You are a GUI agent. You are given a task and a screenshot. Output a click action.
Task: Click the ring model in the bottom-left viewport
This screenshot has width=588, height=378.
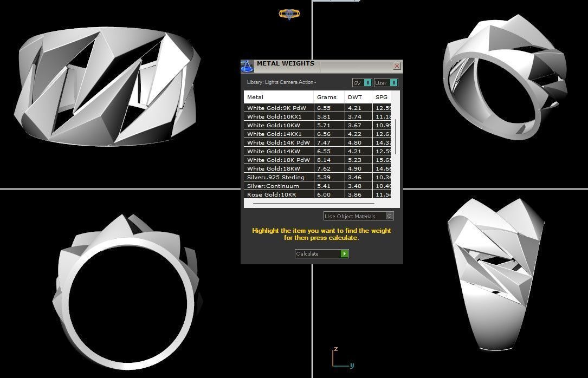click(127, 292)
